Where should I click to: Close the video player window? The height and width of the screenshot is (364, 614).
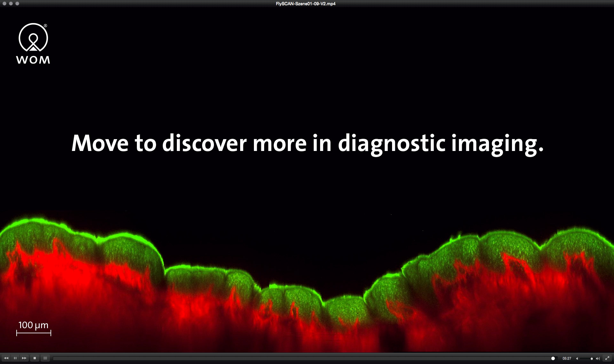4,4
